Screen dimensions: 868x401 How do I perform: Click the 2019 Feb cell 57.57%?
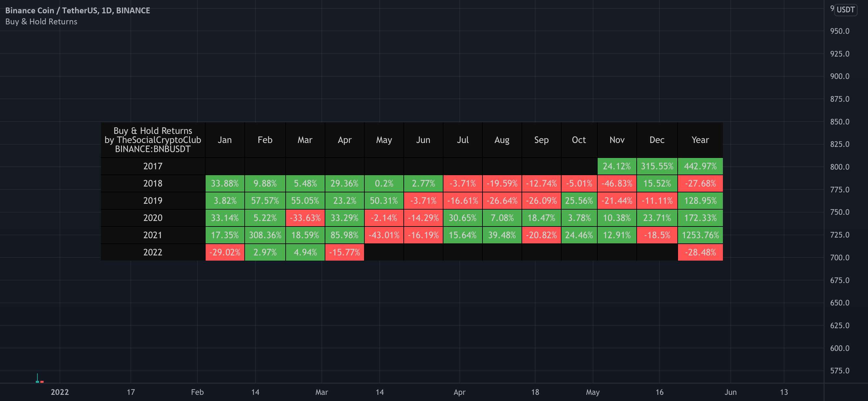[x=265, y=201]
